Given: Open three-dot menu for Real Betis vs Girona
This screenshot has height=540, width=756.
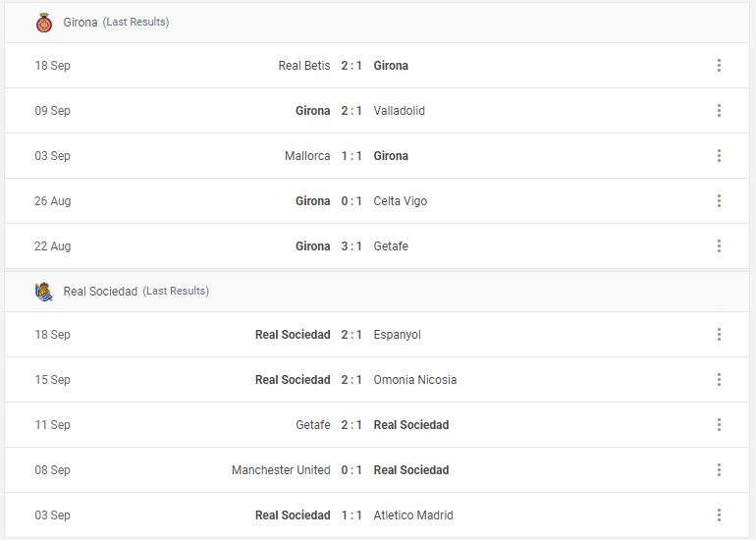Looking at the screenshot, I should coord(719,66).
